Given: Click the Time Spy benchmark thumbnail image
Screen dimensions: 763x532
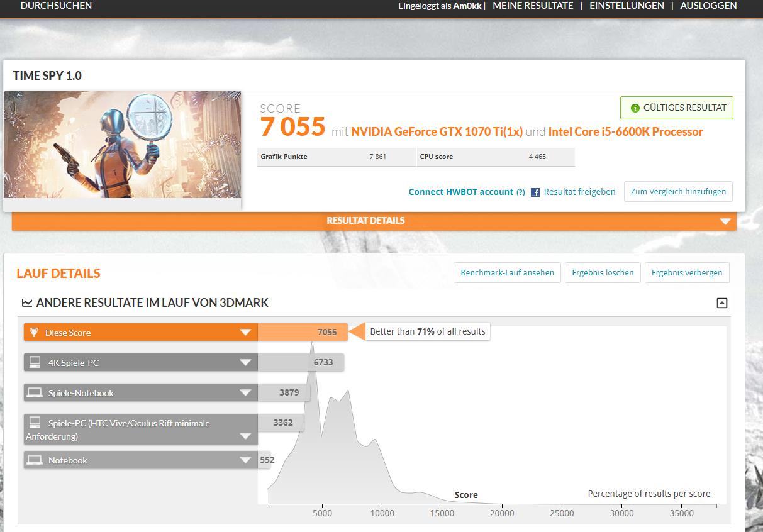Looking at the screenshot, I should [x=122, y=145].
